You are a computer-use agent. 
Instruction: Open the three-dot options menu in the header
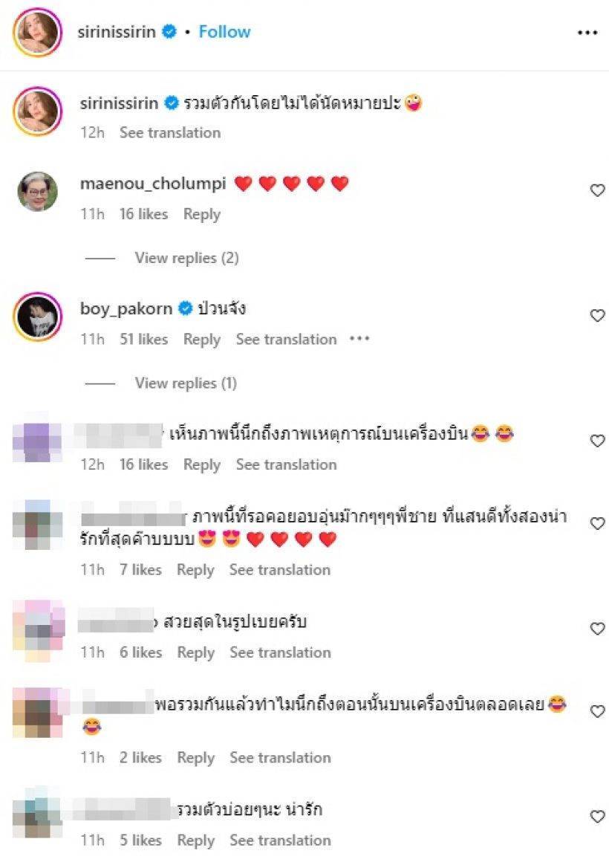[x=587, y=33]
